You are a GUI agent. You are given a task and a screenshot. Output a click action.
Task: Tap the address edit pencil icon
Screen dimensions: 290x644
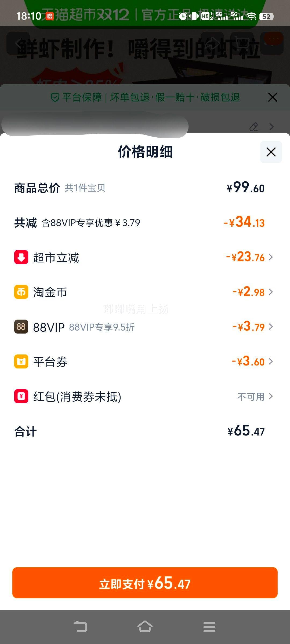click(254, 127)
